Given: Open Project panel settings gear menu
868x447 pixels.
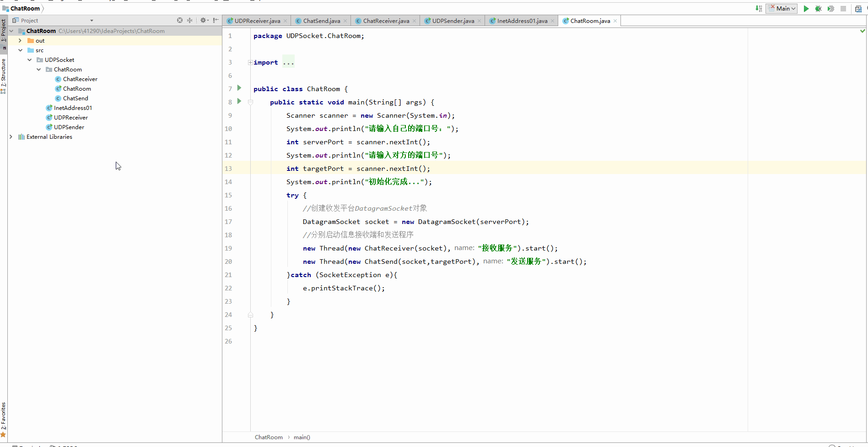Looking at the screenshot, I should point(204,20).
